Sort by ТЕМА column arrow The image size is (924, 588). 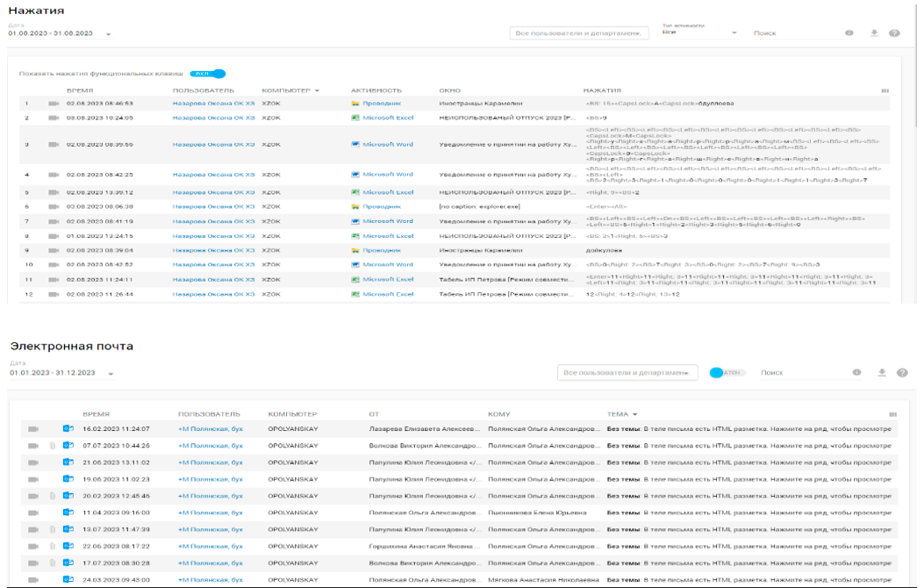tap(634, 415)
